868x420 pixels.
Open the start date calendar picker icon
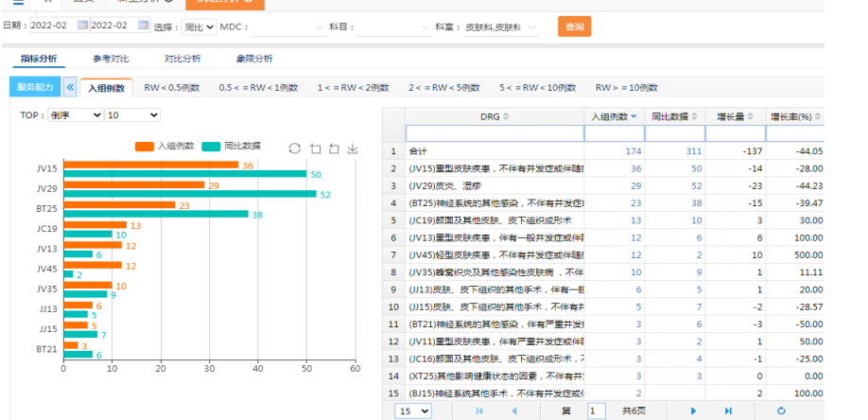[x=82, y=25]
